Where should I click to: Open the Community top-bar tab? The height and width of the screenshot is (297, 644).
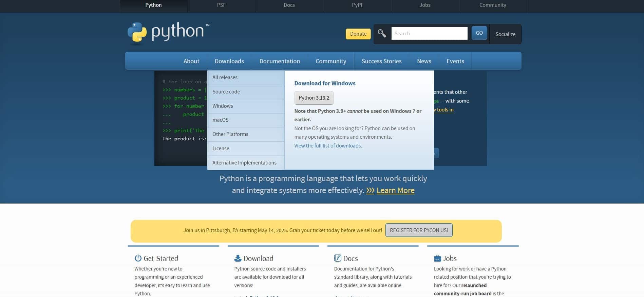coord(493,5)
